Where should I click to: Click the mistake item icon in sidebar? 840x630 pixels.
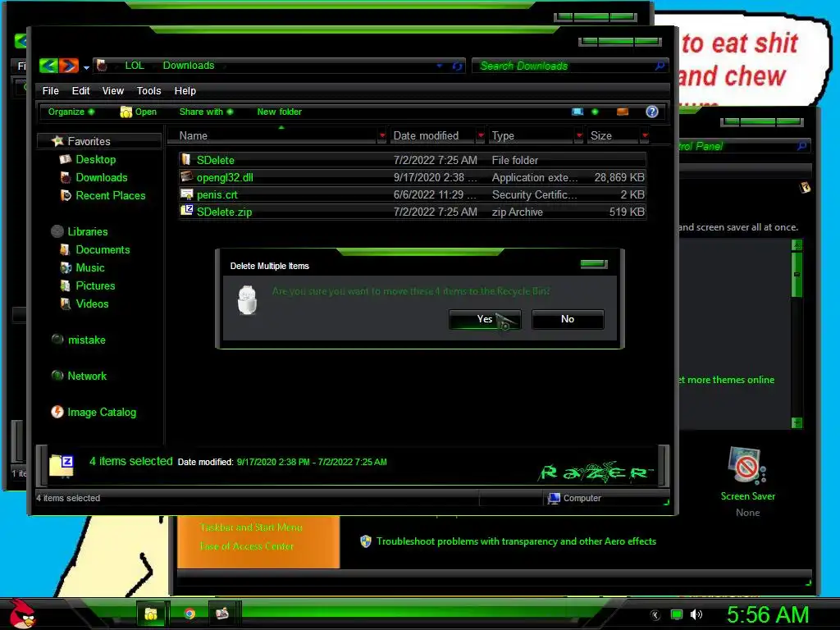pos(57,339)
